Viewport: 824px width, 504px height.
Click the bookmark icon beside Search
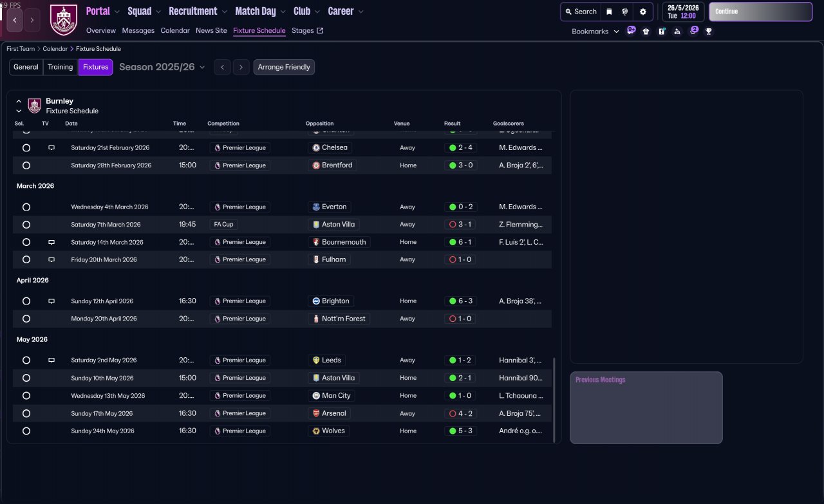pos(609,12)
